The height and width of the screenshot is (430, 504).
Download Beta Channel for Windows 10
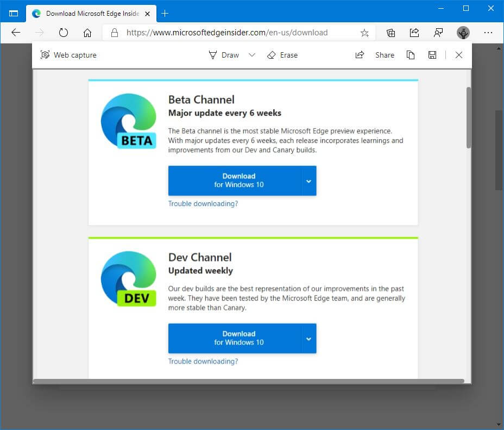point(235,180)
